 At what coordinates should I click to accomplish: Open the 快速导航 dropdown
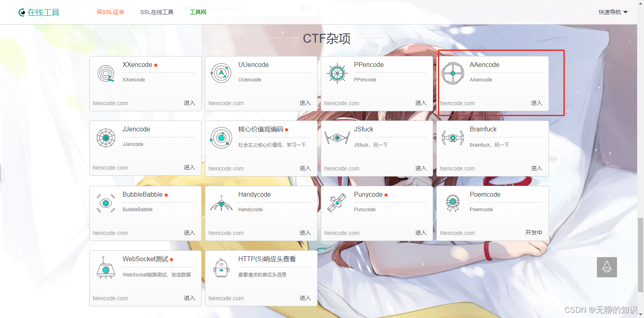[613, 12]
